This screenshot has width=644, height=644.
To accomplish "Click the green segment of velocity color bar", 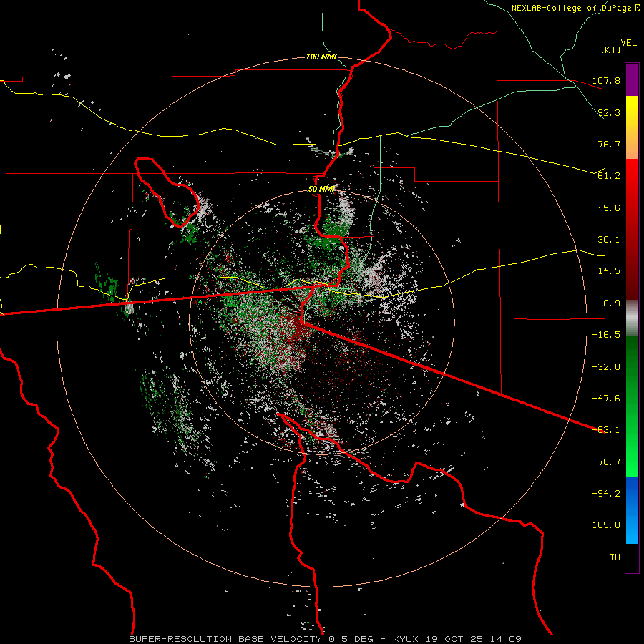I will click(632, 406).
